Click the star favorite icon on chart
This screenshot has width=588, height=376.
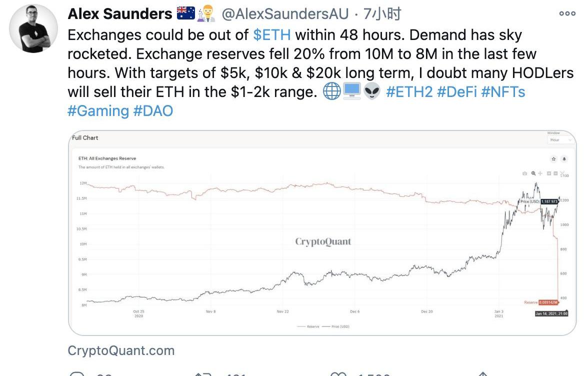(x=553, y=159)
